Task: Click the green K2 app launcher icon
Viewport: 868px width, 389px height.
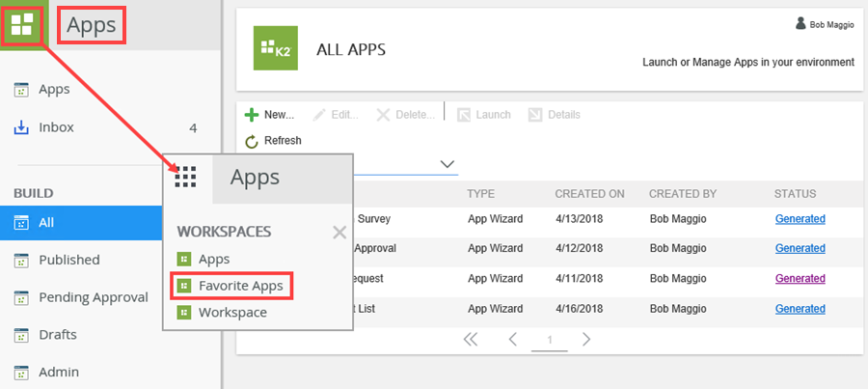Action: click(x=21, y=23)
